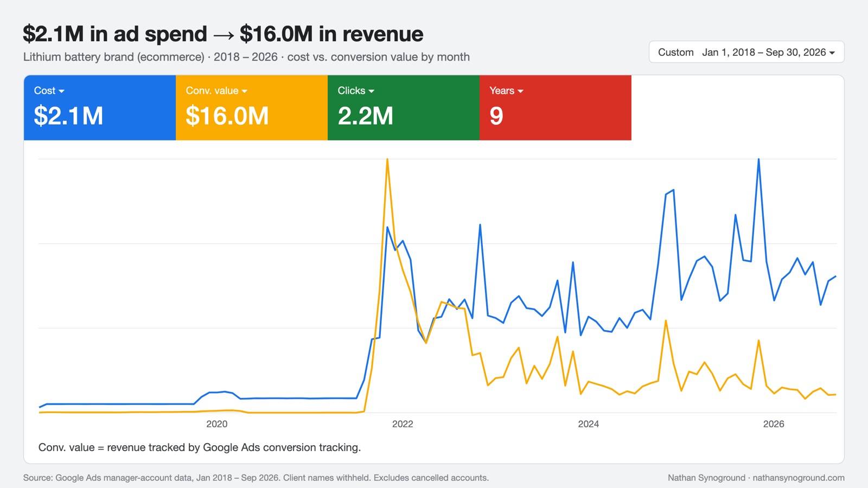Select the yellow $16.0M conversion value
Viewport: 868px width, 488px height.
click(x=227, y=116)
